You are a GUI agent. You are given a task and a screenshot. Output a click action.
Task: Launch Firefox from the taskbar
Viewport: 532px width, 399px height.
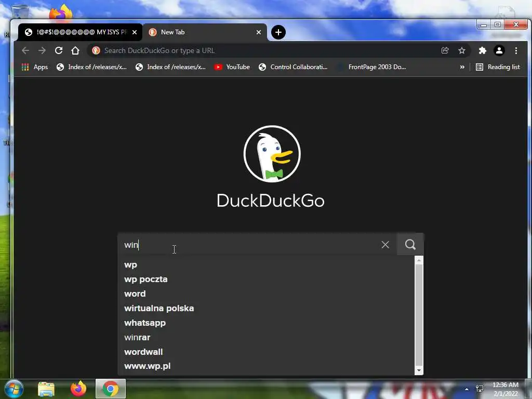[78, 389]
